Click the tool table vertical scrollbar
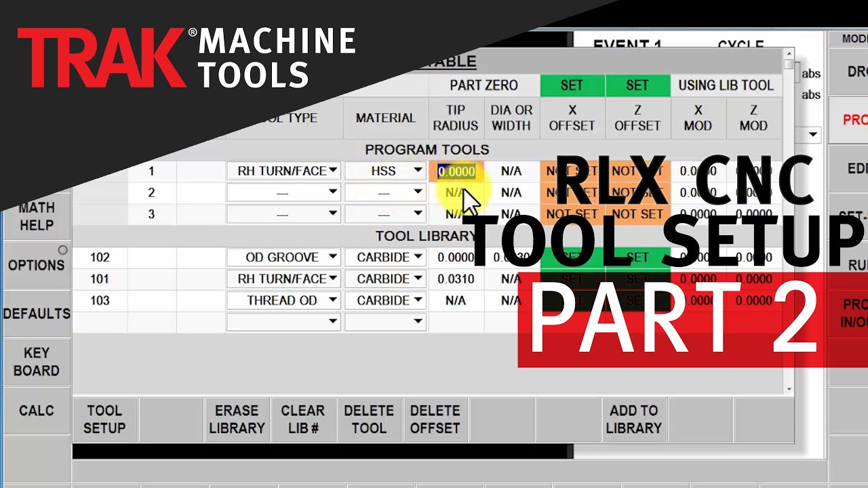This screenshot has height=488, width=868. click(x=788, y=220)
